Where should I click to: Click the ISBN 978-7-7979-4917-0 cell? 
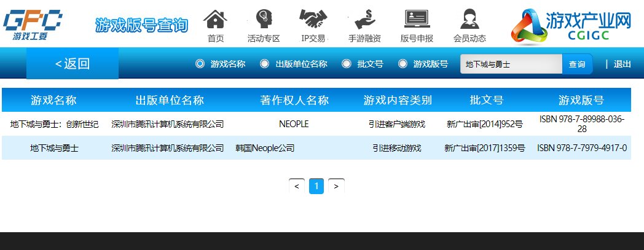pyautogui.click(x=581, y=148)
